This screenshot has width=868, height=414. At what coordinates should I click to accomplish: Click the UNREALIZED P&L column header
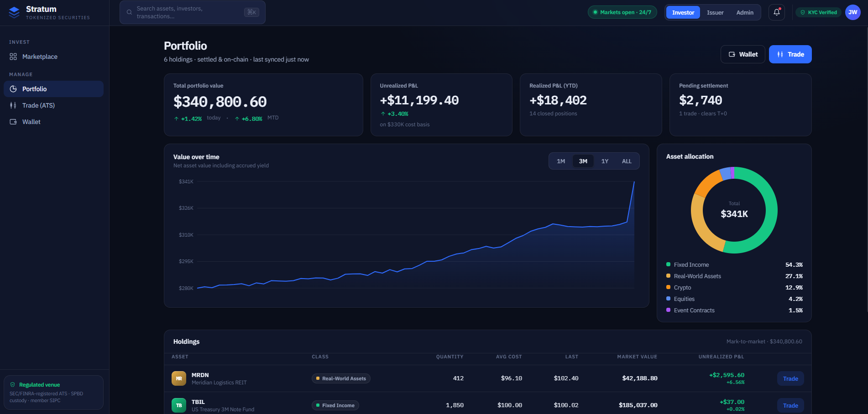tap(721, 357)
